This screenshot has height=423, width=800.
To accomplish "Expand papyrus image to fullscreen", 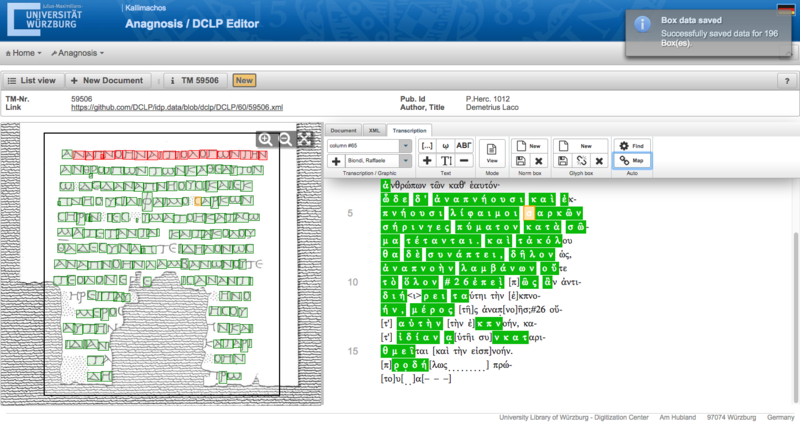I will [304, 140].
